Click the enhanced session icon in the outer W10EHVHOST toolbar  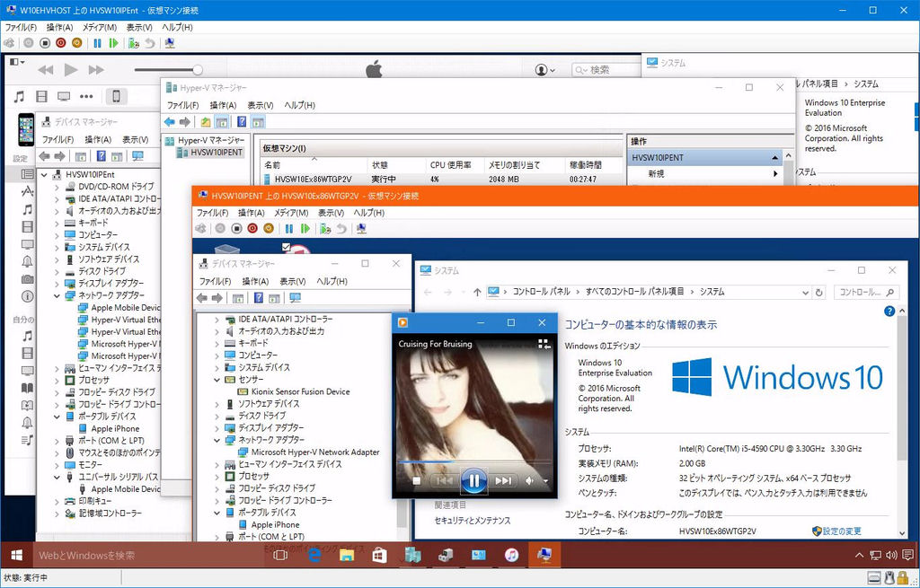170,43
